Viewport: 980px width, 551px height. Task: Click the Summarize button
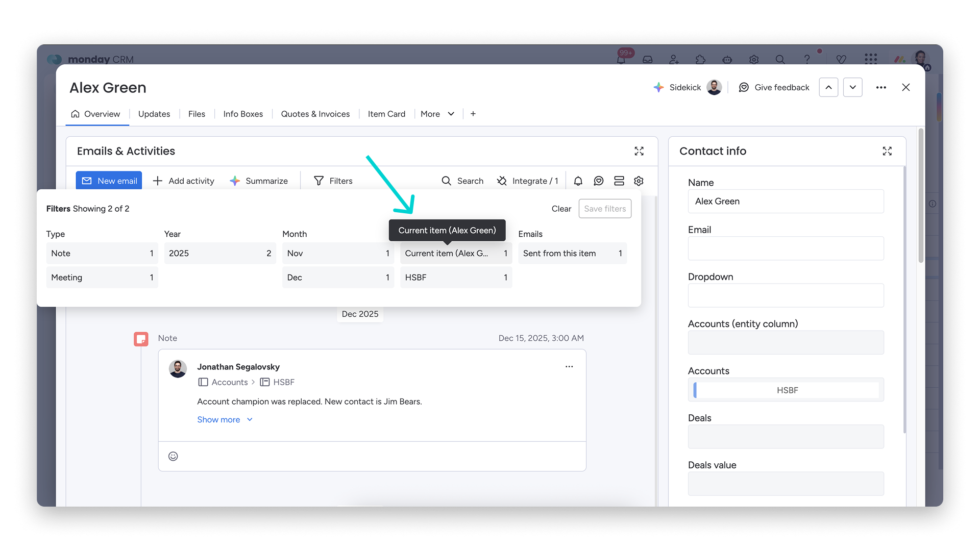click(259, 181)
